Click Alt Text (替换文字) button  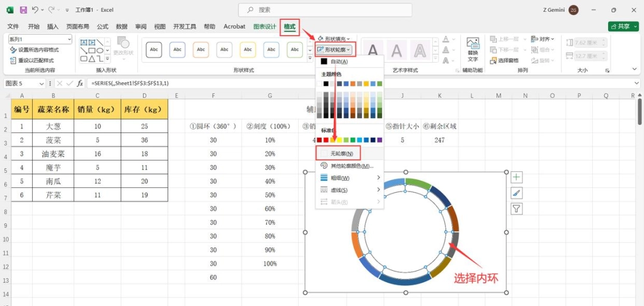[473, 50]
